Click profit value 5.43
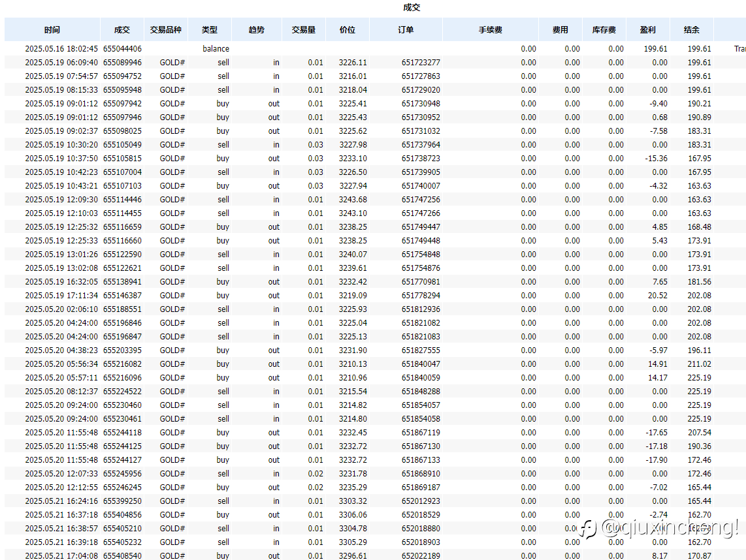 (x=660, y=241)
